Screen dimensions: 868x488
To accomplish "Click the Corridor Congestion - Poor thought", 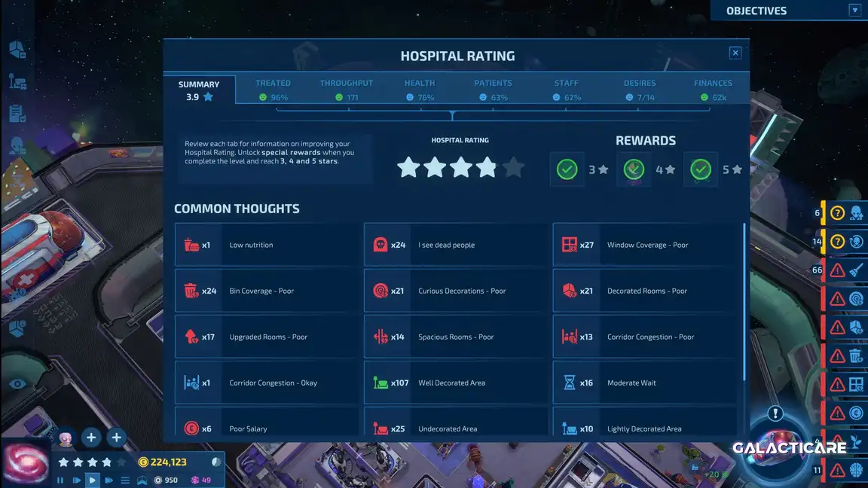I will [644, 337].
